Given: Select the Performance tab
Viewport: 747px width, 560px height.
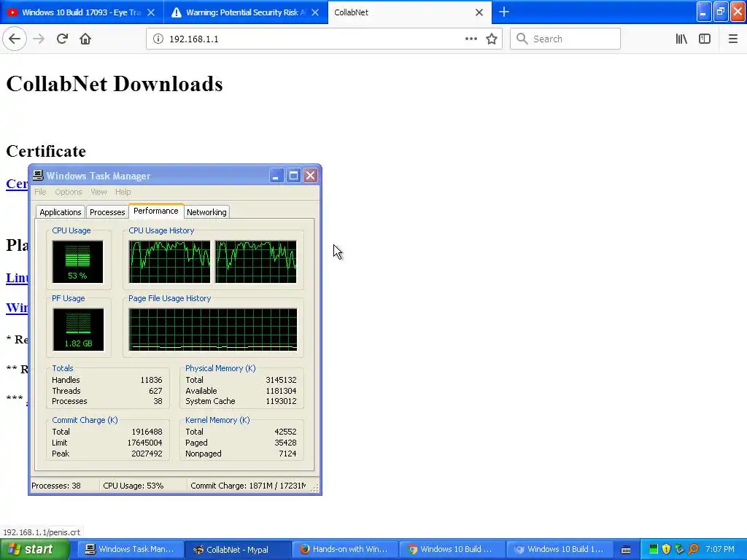Looking at the screenshot, I should (x=156, y=211).
